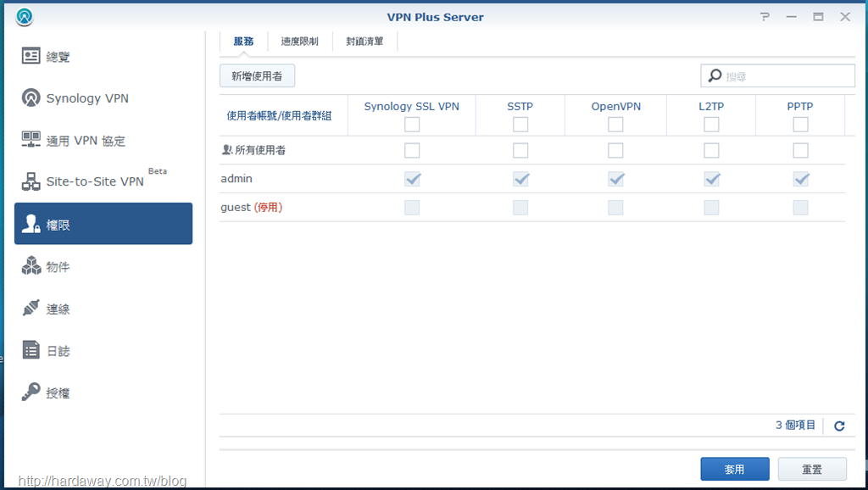This screenshot has width=868, height=490.
Task: Click the Synology SSL VPN column title
Action: pos(411,106)
